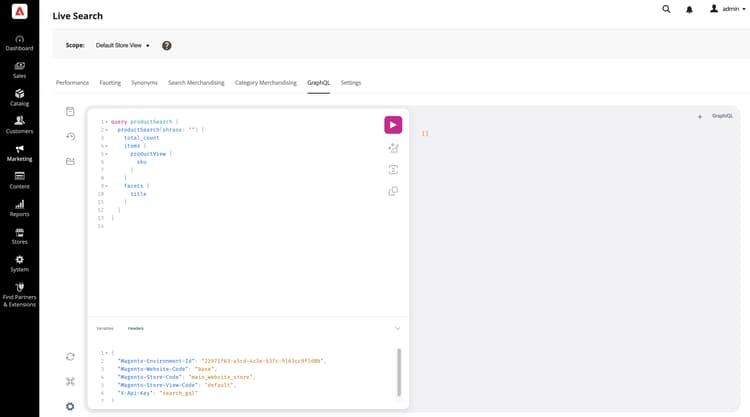The image size is (750, 417).
Task: Click the sku field in query
Action: 142,162
